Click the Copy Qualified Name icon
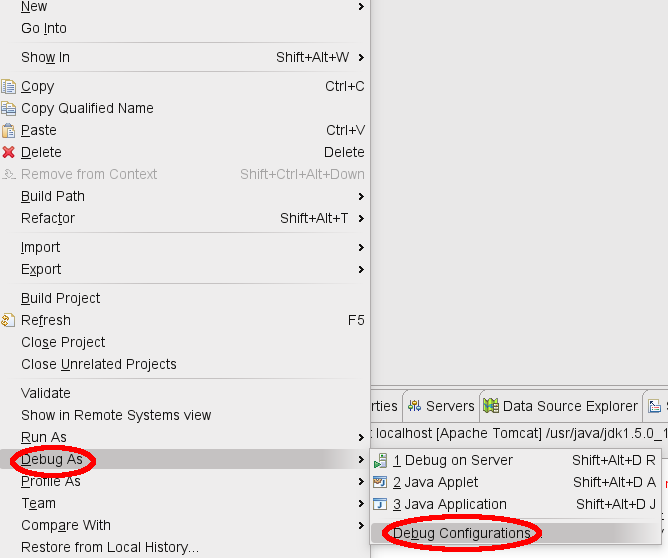 (x=9, y=109)
